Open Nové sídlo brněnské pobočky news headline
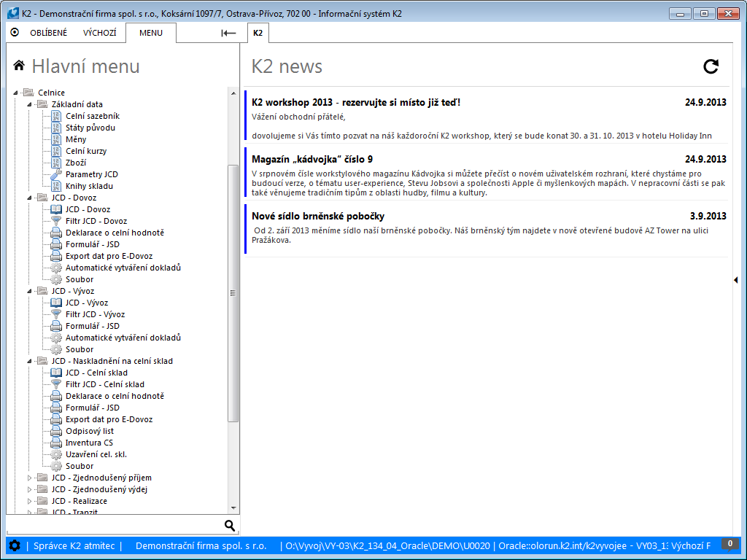747x560 pixels. point(318,216)
